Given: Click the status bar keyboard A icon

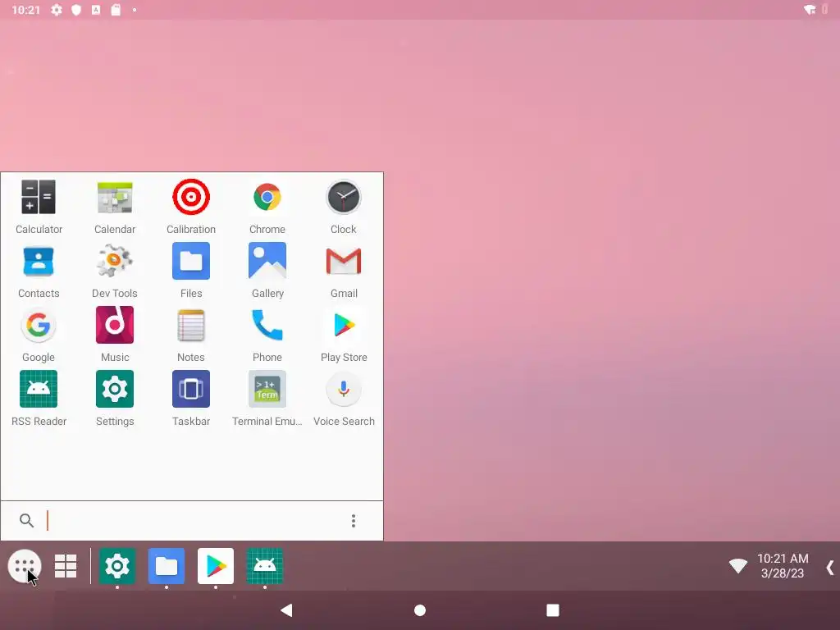Looking at the screenshot, I should (x=96, y=10).
